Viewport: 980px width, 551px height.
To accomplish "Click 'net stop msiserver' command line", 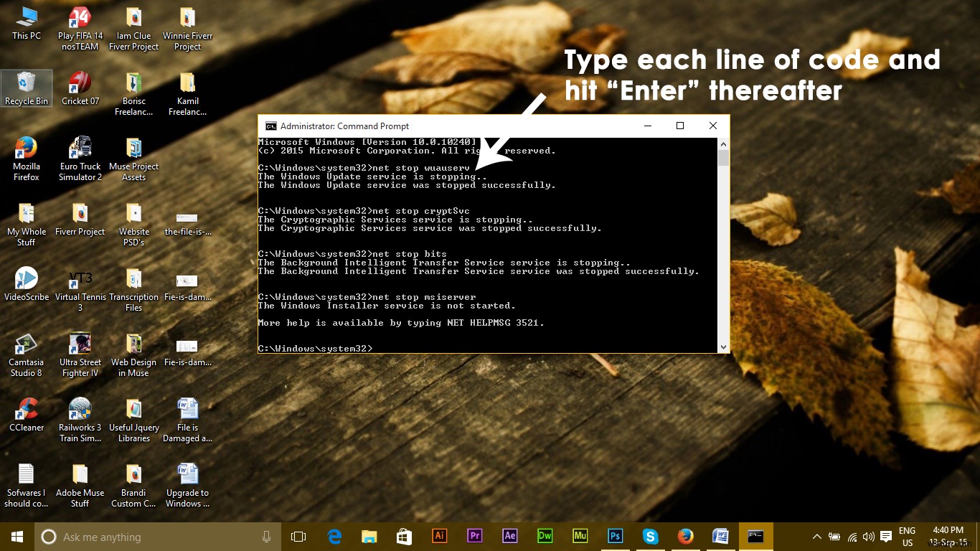I will [367, 297].
